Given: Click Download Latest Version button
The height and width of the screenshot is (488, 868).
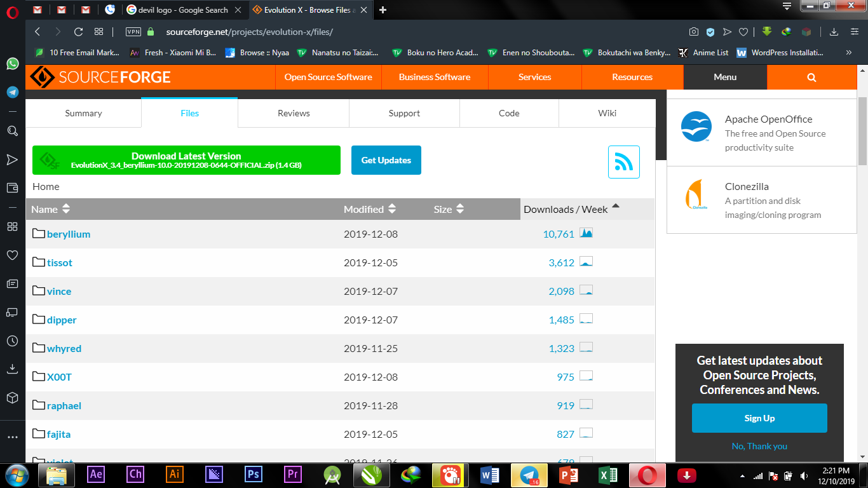Looking at the screenshot, I should 186,160.
